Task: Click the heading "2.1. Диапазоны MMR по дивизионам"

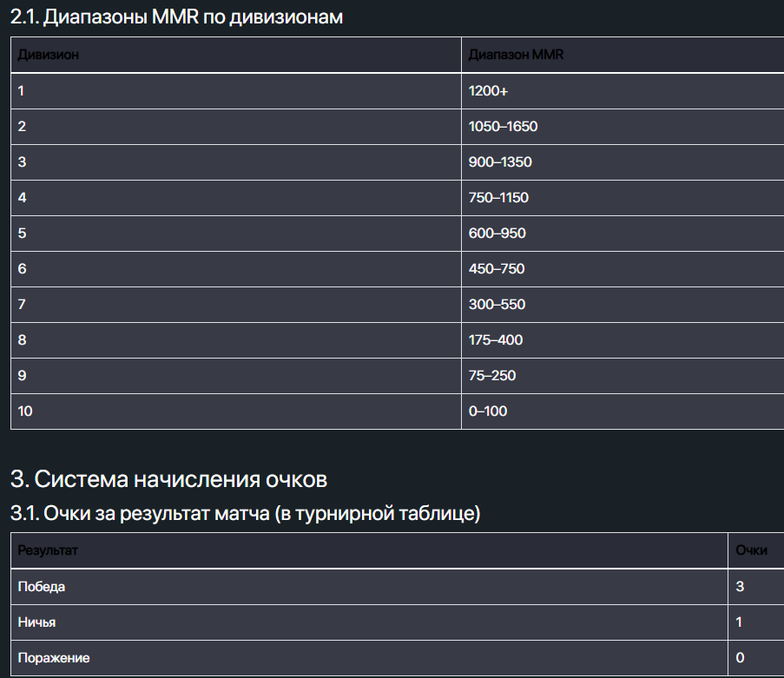Action: (x=176, y=16)
